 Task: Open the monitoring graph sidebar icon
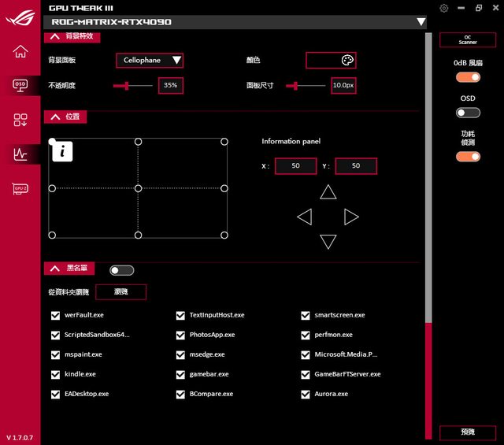[x=20, y=154]
